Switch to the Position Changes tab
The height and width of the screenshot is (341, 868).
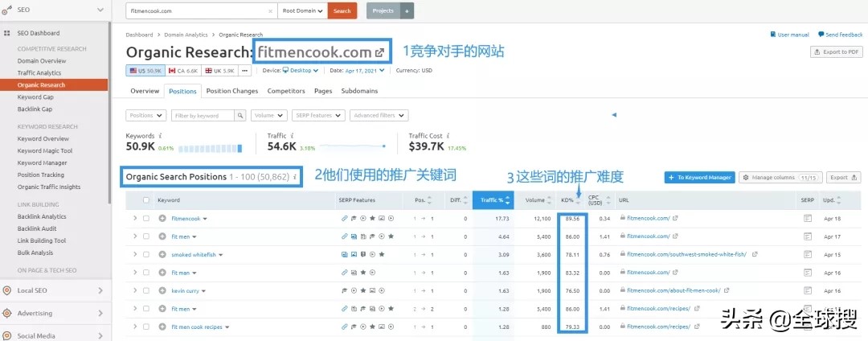[232, 91]
